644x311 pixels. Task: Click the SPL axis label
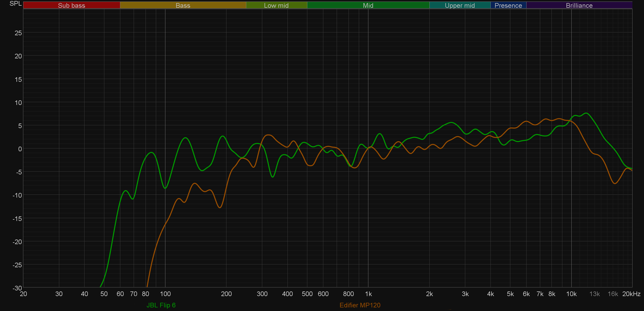pos(15,4)
